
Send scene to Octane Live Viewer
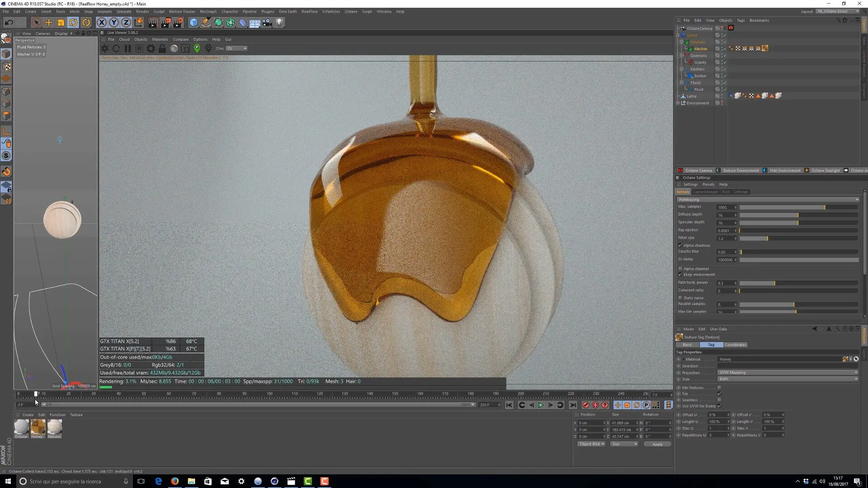pyautogui.click(x=105, y=48)
